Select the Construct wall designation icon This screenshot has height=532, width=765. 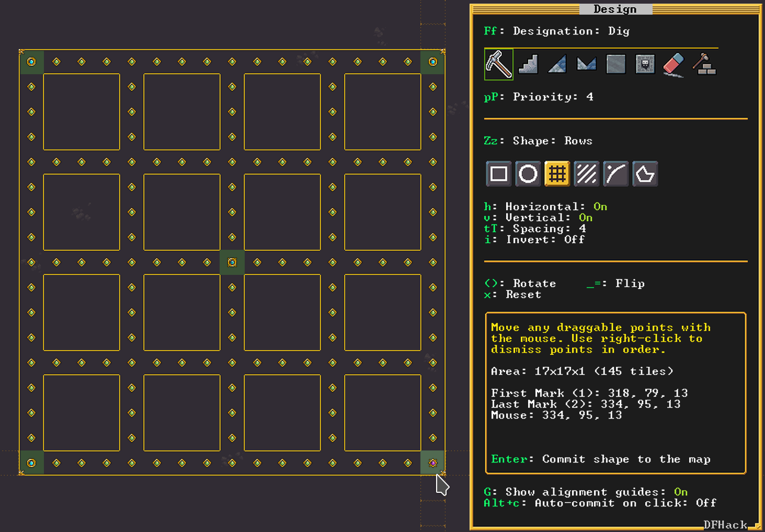click(x=703, y=64)
